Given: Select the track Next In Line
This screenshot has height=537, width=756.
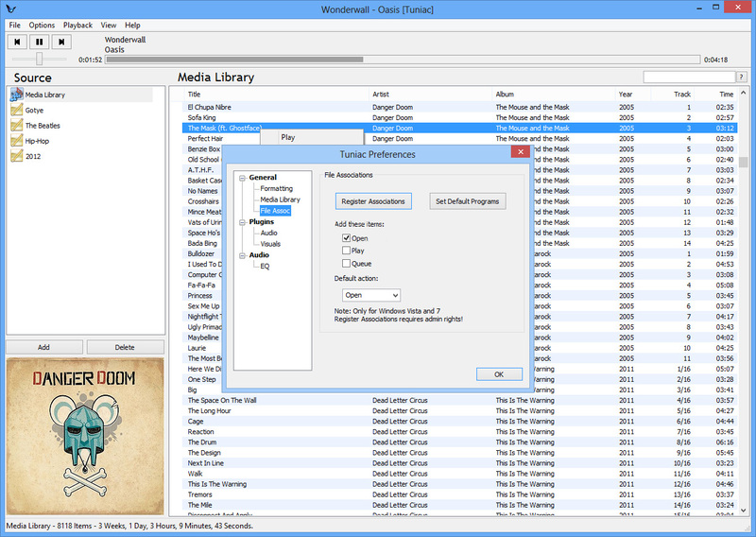Looking at the screenshot, I should click(x=458, y=462).
